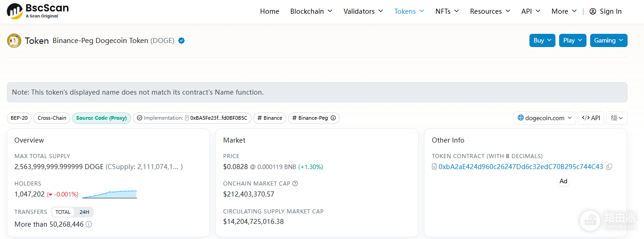Go to the Home page
644x239 pixels.
click(270, 11)
